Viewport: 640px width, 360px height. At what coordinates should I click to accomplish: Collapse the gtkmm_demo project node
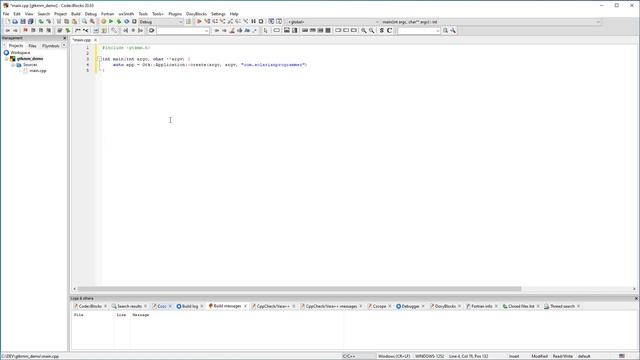coord(7,59)
